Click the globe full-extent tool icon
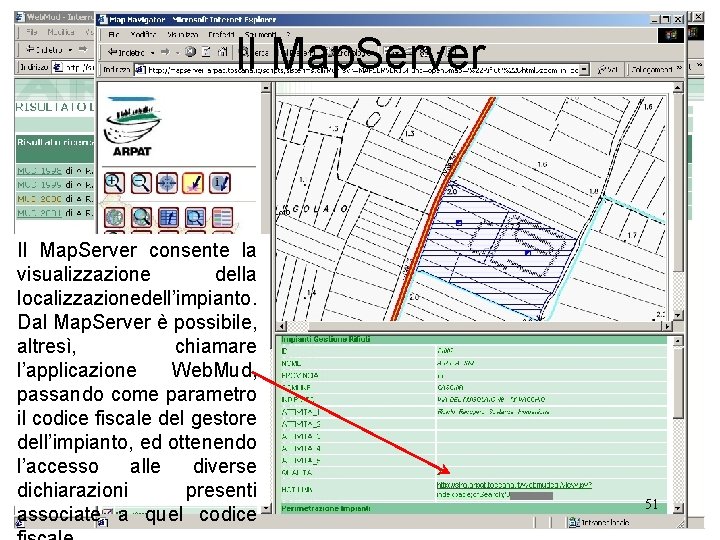The height and width of the screenshot is (540, 720). (x=114, y=217)
